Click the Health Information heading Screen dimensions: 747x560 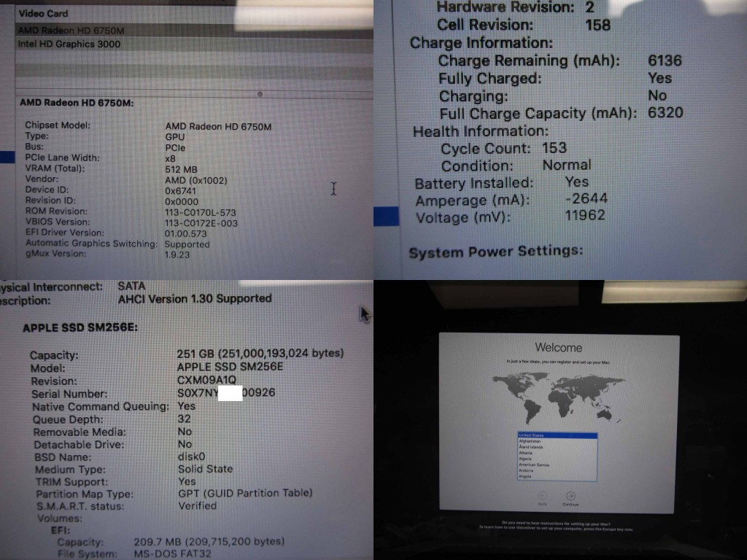click(x=481, y=131)
